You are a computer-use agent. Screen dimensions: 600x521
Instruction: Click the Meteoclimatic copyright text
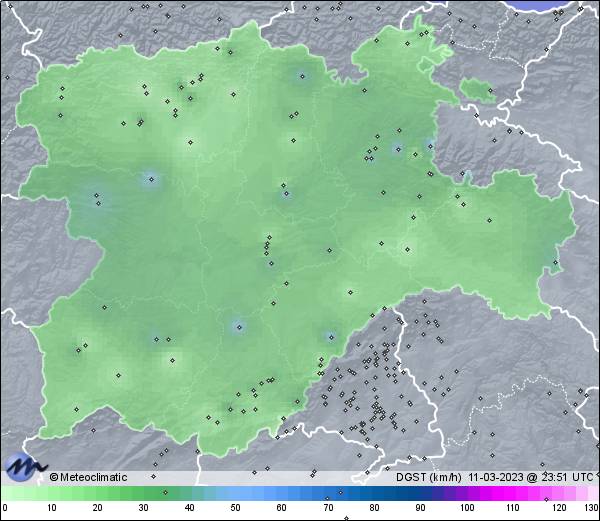(x=89, y=477)
